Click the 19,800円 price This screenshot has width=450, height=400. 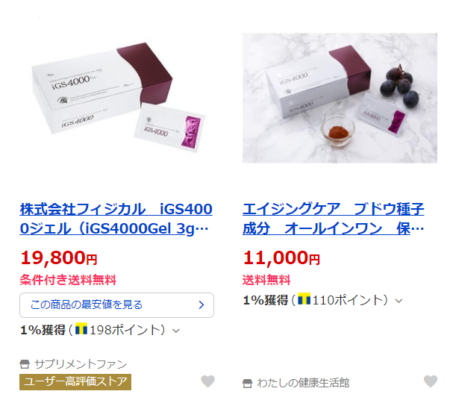tap(59, 258)
